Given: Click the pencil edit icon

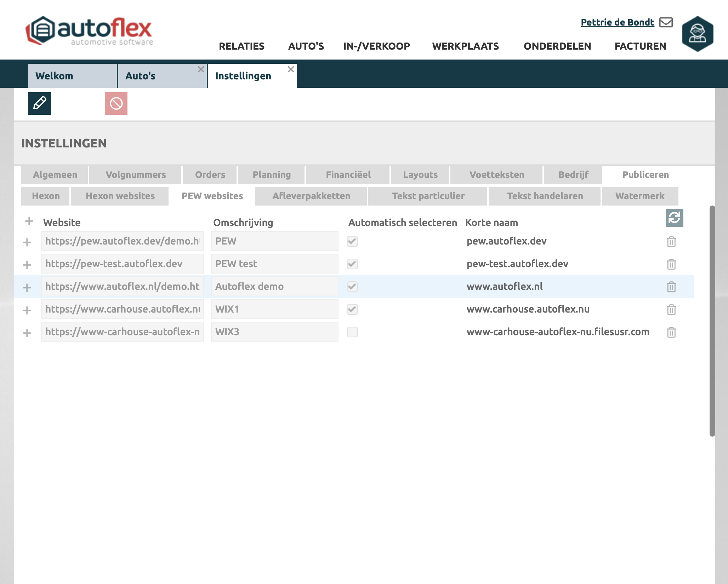Looking at the screenshot, I should point(40,103).
